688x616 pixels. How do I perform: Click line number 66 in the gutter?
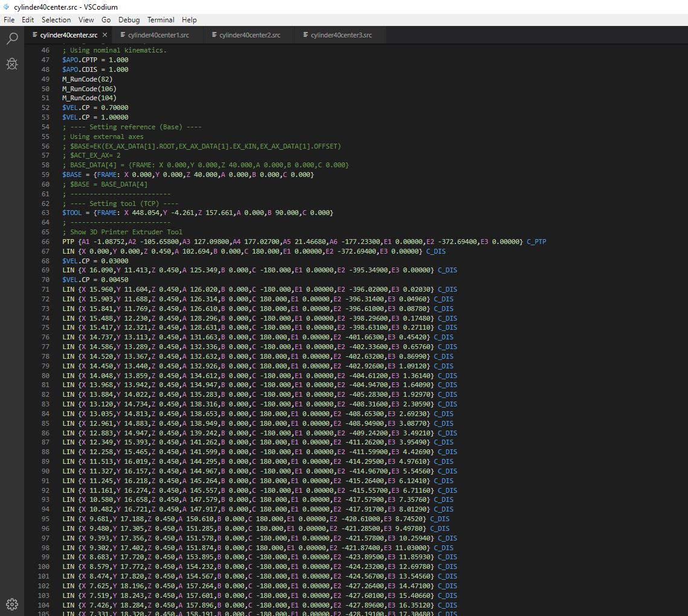(45, 242)
